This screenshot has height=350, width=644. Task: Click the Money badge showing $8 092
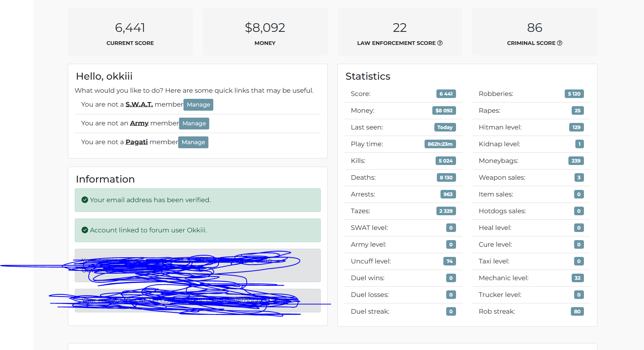(x=444, y=111)
